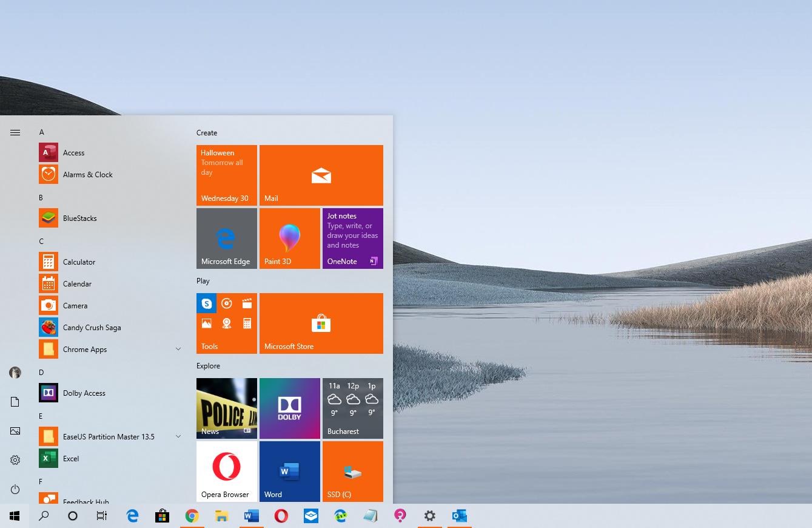This screenshot has width=812, height=528.
Task: Switch to Google Chrome on the taskbar
Action: (x=192, y=516)
